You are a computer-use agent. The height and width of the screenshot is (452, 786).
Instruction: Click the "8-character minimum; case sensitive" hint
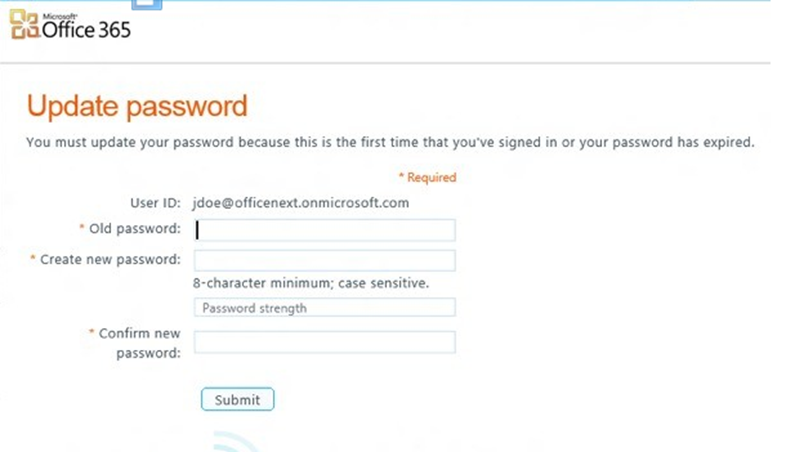coord(311,283)
